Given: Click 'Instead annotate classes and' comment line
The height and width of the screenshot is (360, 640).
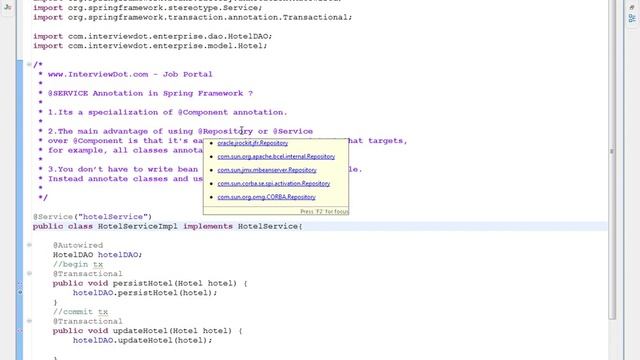Looking at the screenshot, I should tap(125, 179).
